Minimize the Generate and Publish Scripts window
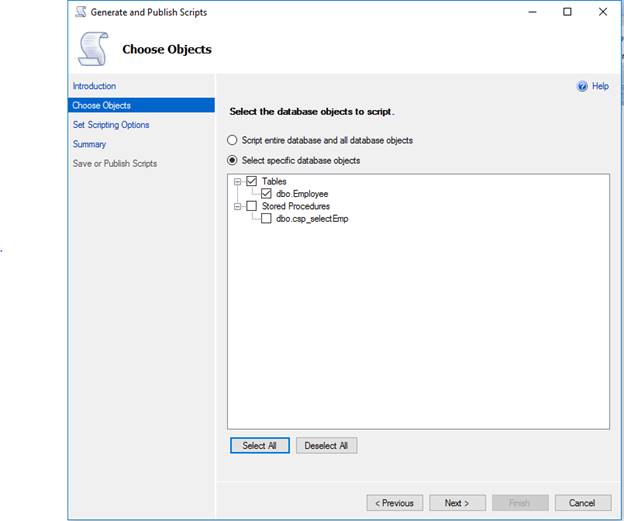This screenshot has width=624, height=521. coord(532,12)
